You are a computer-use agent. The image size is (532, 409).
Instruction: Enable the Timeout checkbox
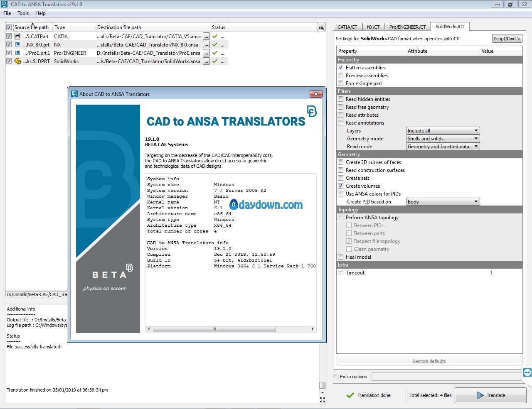341,273
